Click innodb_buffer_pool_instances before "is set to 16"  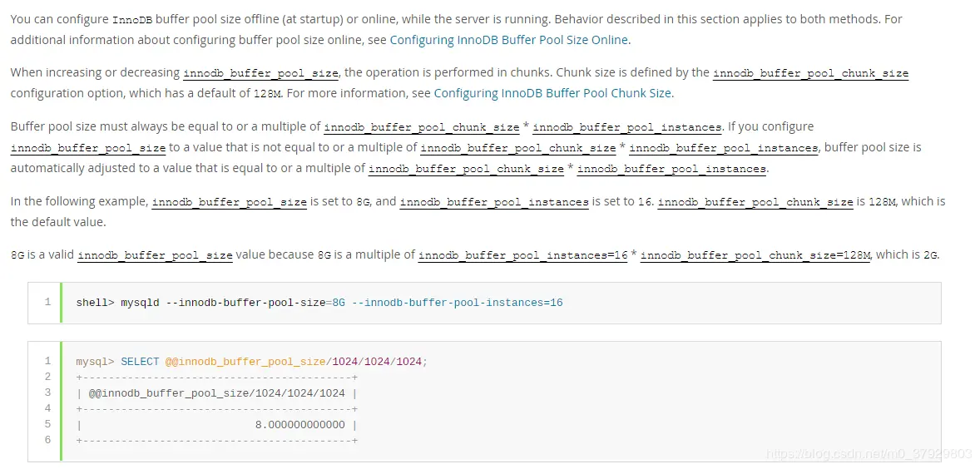[x=494, y=202]
